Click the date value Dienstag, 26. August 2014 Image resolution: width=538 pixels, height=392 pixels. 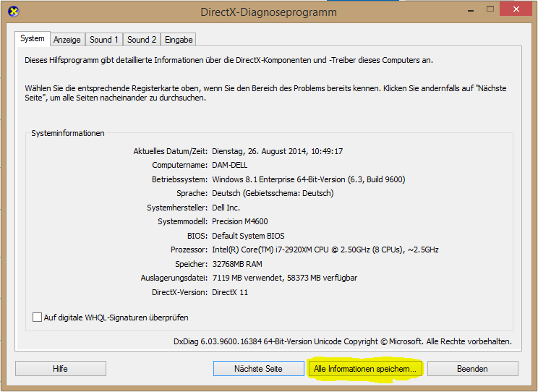[x=277, y=151]
